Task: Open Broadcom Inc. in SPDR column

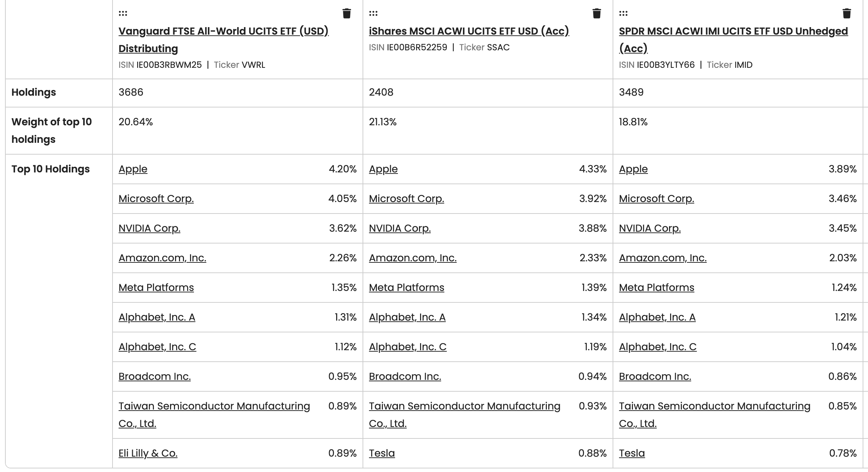Action: pyautogui.click(x=655, y=376)
